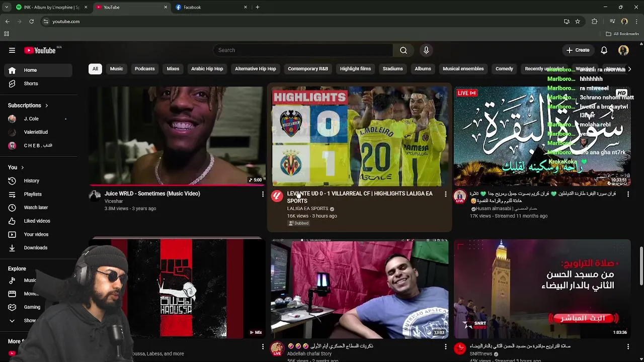Select the Albums chip
The width and height of the screenshot is (644, 362).
click(x=423, y=69)
